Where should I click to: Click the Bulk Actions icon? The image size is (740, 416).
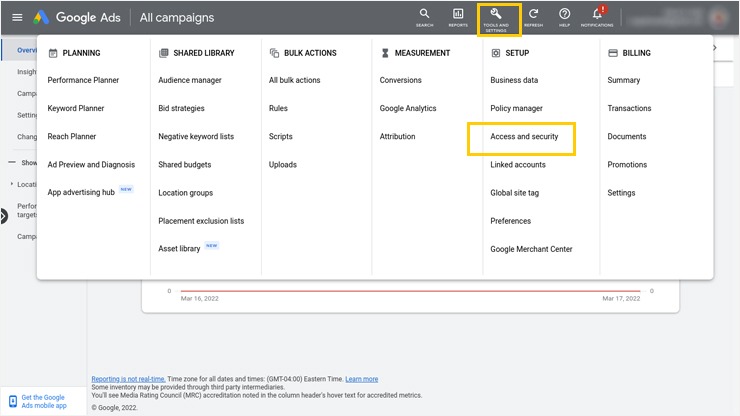(x=274, y=53)
